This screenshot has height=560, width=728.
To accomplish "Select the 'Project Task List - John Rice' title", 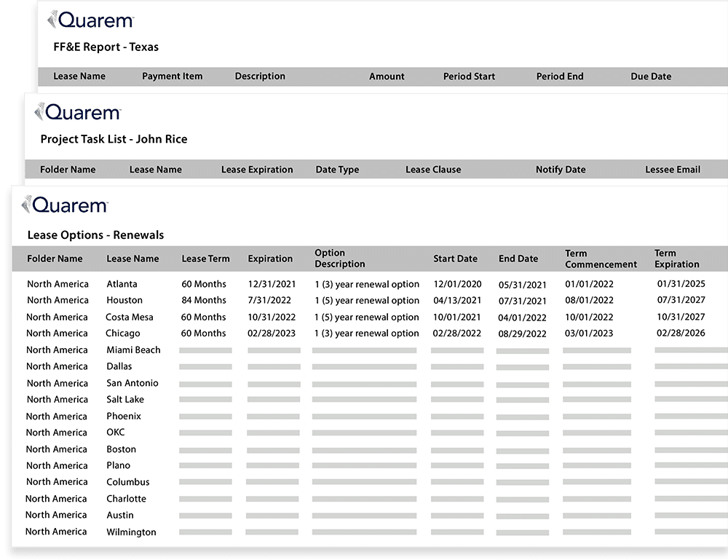I will coord(114,139).
